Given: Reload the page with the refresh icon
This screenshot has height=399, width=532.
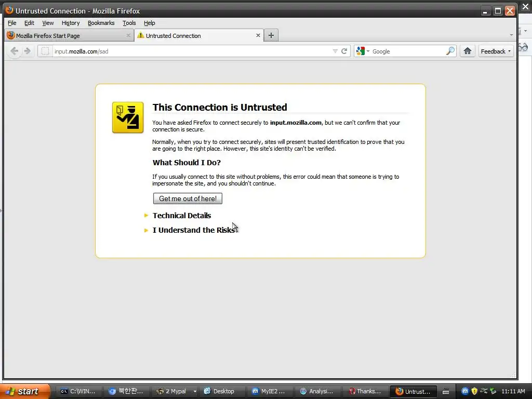Looking at the screenshot, I should pyautogui.click(x=344, y=51).
